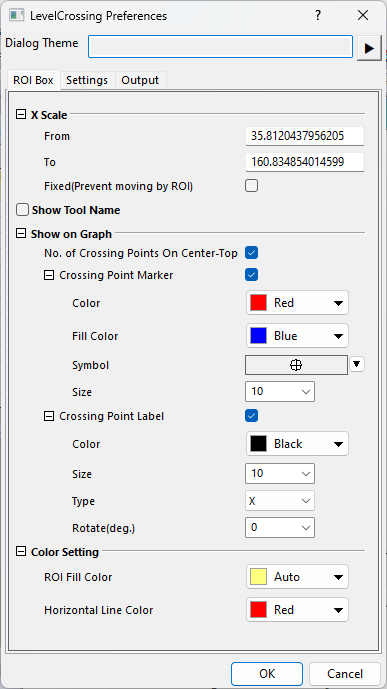Click the Symbol label text
Screen dimensions: 387x689
pos(90,365)
